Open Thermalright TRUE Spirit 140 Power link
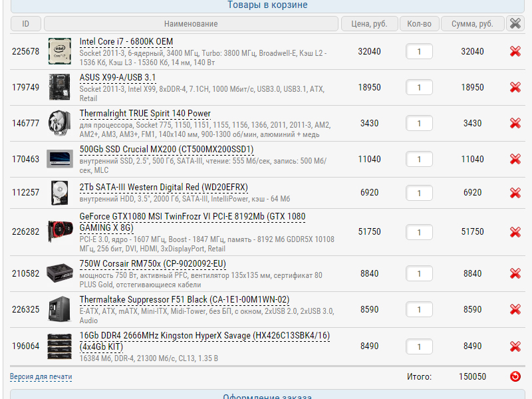Viewport: 532px width, 399px height. (x=145, y=114)
